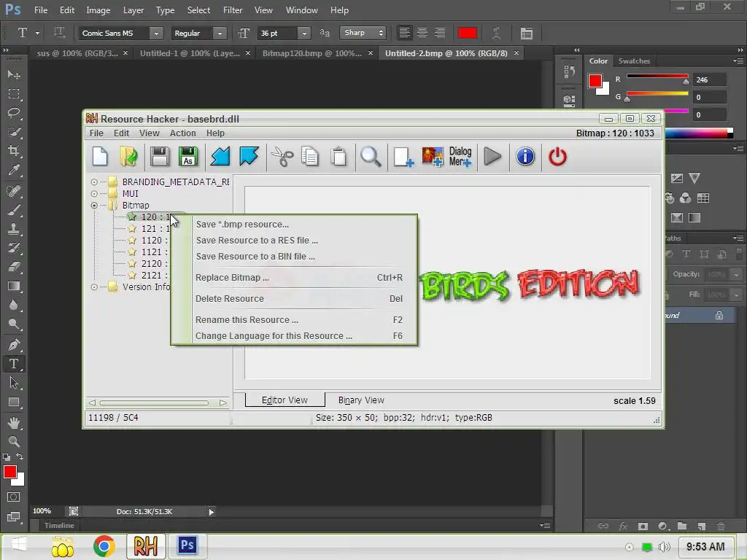The height and width of the screenshot is (560, 747).
Task: Click the Add new resource icon
Action: coord(403,157)
